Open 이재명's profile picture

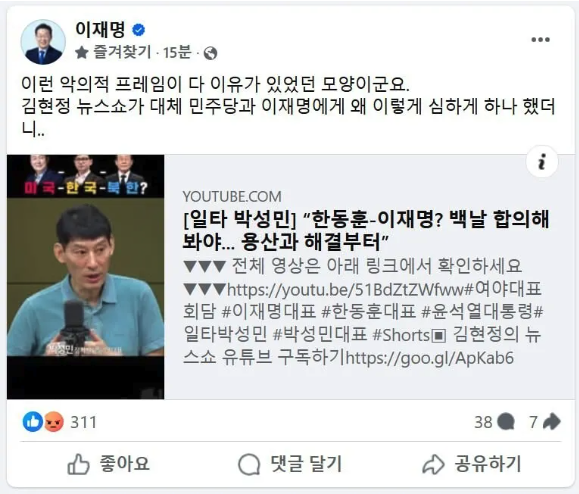point(43,42)
